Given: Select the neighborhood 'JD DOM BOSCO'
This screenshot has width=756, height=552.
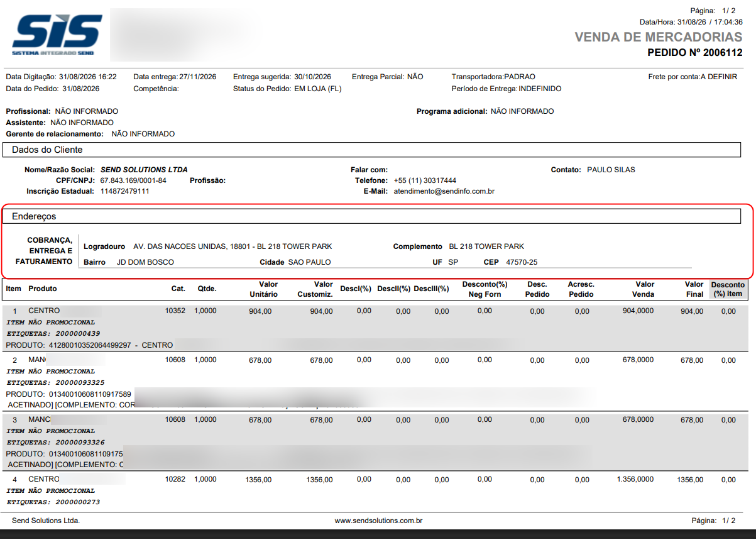Looking at the screenshot, I should click(145, 262).
